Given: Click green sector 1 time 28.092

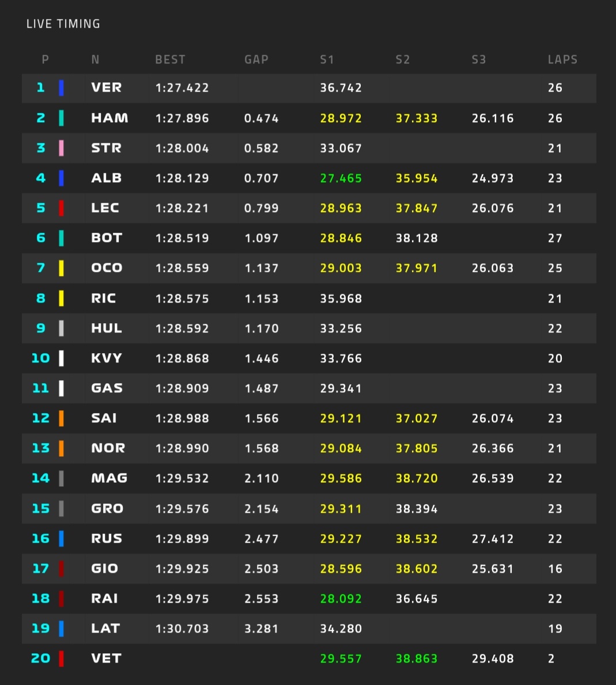Looking at the screenshot, I should (x=341, y=599).
